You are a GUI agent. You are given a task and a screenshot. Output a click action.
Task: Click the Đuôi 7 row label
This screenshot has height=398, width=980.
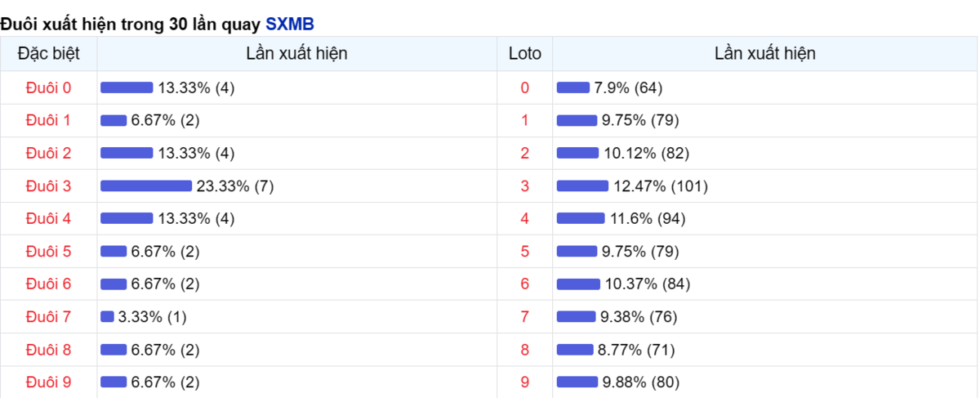point(49,316)
